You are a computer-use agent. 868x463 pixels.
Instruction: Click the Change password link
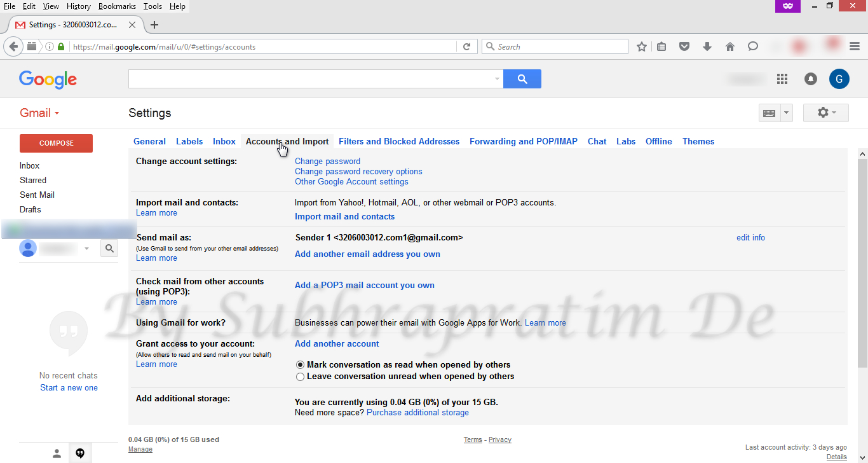327,162
